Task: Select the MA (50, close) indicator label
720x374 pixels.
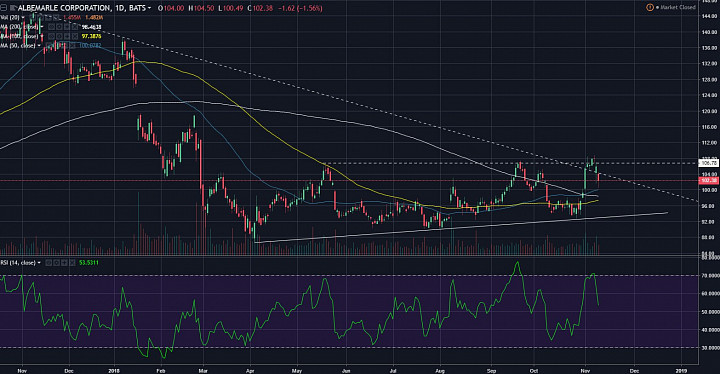Action: pyautogui.click(x=17, y=45)
